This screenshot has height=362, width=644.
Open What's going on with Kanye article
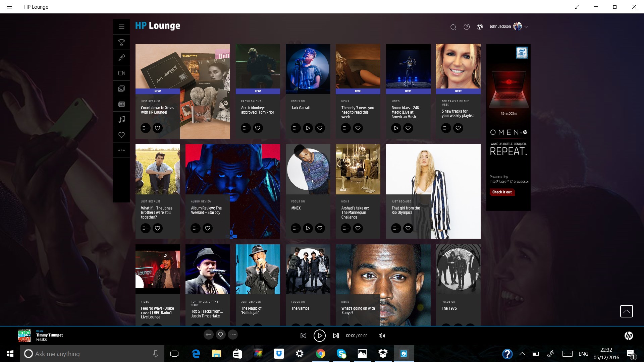358,310
